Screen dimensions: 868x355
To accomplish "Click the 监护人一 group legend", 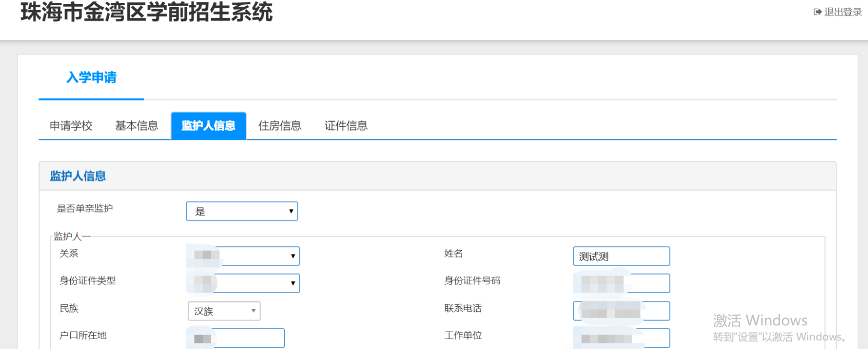I will click(72, 236).
